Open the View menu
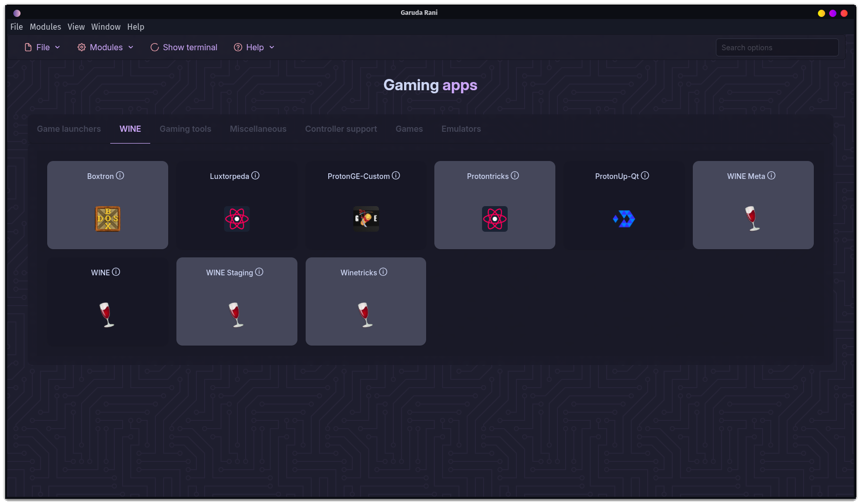Screen dimensions: 861x504 pyautogui.click(x=76, y=27)
